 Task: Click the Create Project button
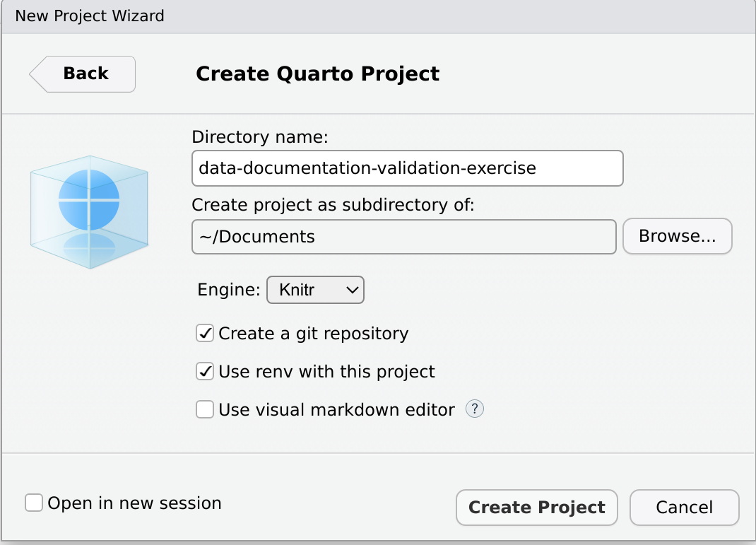(x=536, y=508)
